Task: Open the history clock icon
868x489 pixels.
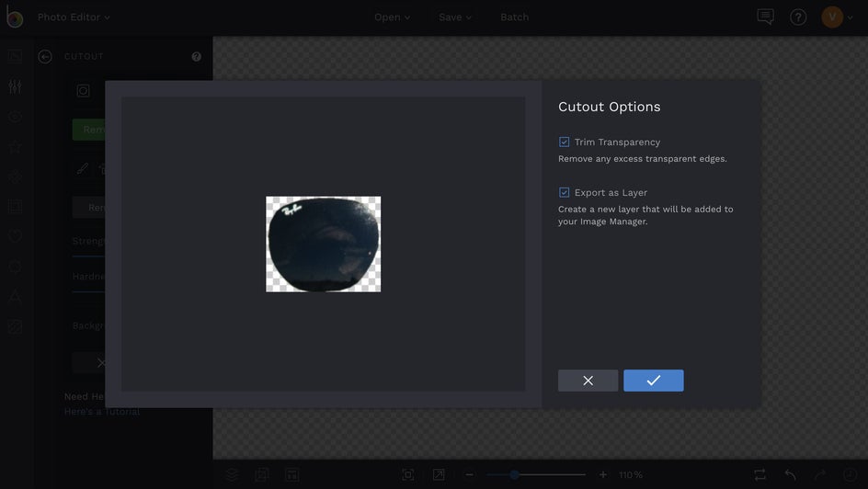Action: pos(850,474)
